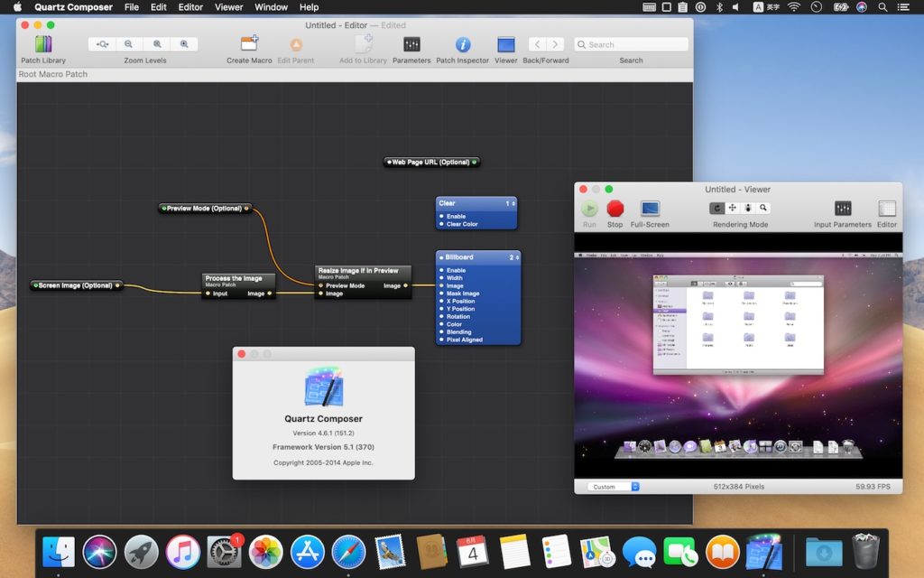Viewport: 924px width, 578px height.
Task: Collapse the Clear patch port list
Action: tap(513, 203)
